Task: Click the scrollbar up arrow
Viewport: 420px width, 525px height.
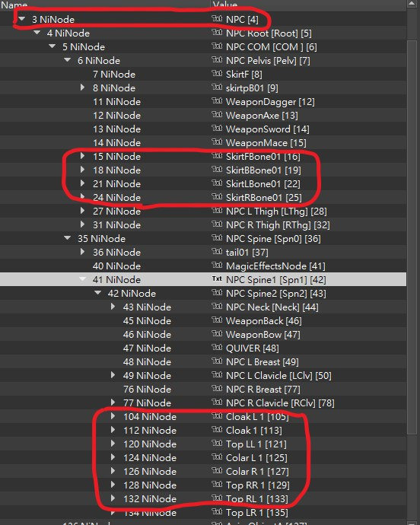Action: pyautogui.click(x=412, y=4)
